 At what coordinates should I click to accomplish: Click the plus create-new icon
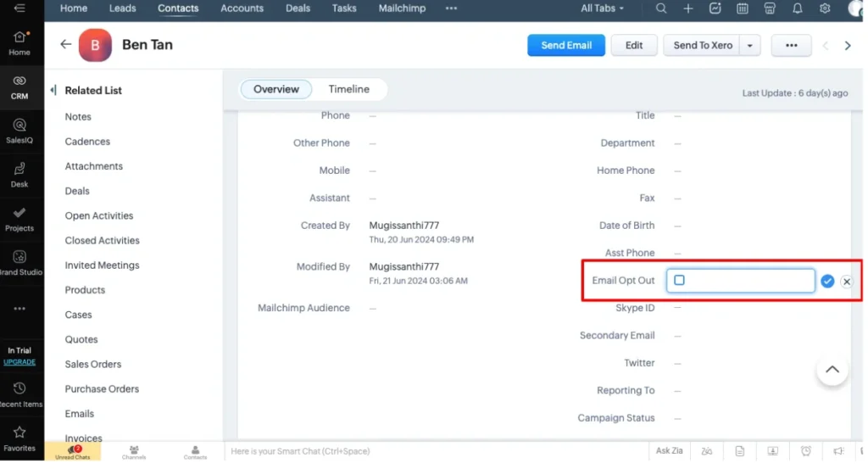pos(688,8)
